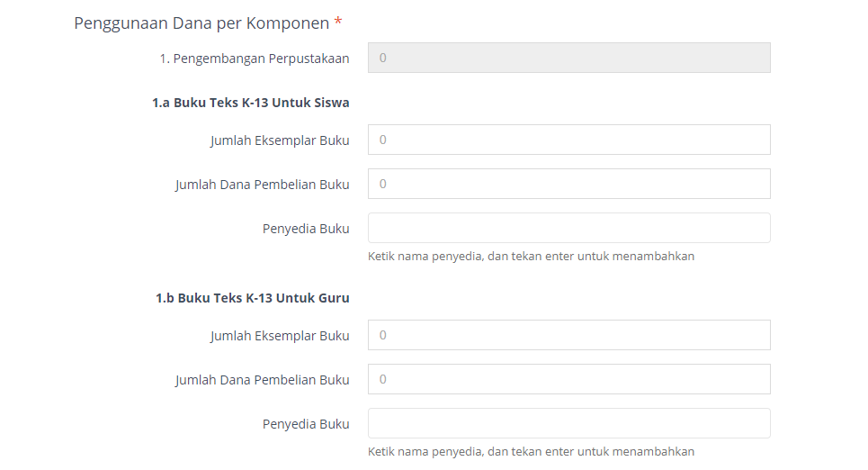Click the 'Ketik nama penyedia' hint under Siswa
This screenshot has height=470, width=868.
[x=531, y=256]
